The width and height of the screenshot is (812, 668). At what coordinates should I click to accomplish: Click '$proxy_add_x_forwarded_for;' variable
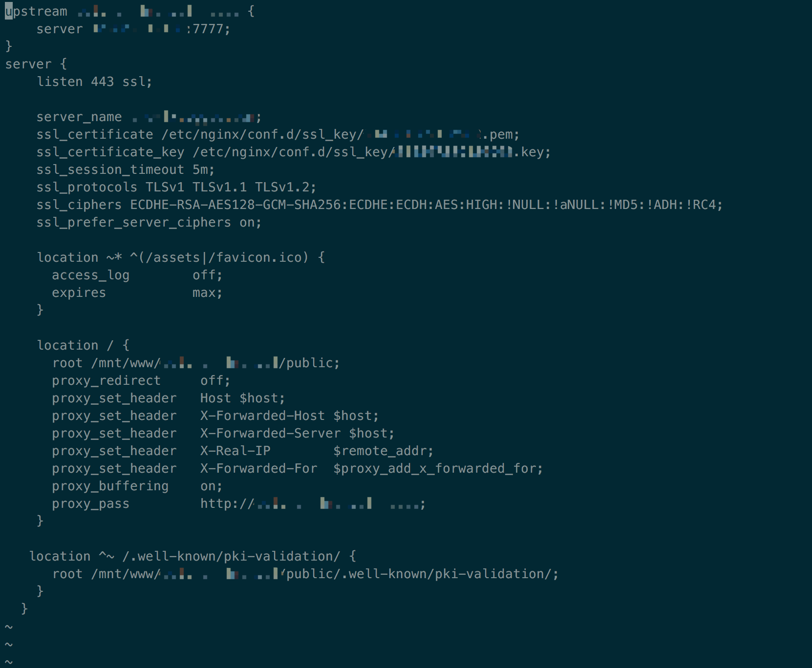pyautogui.click(x=438, y=468)
